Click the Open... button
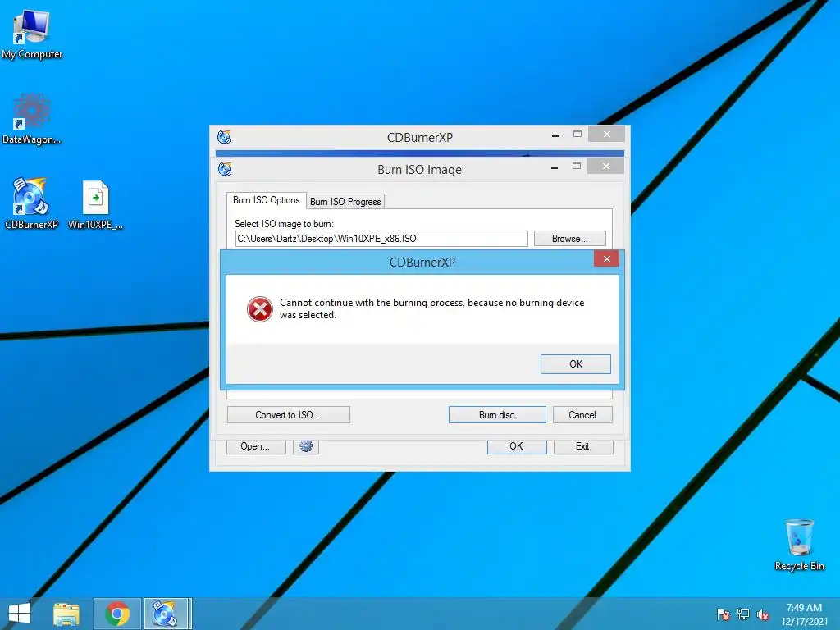The image size is (840, 630). [x=256, y=446]
